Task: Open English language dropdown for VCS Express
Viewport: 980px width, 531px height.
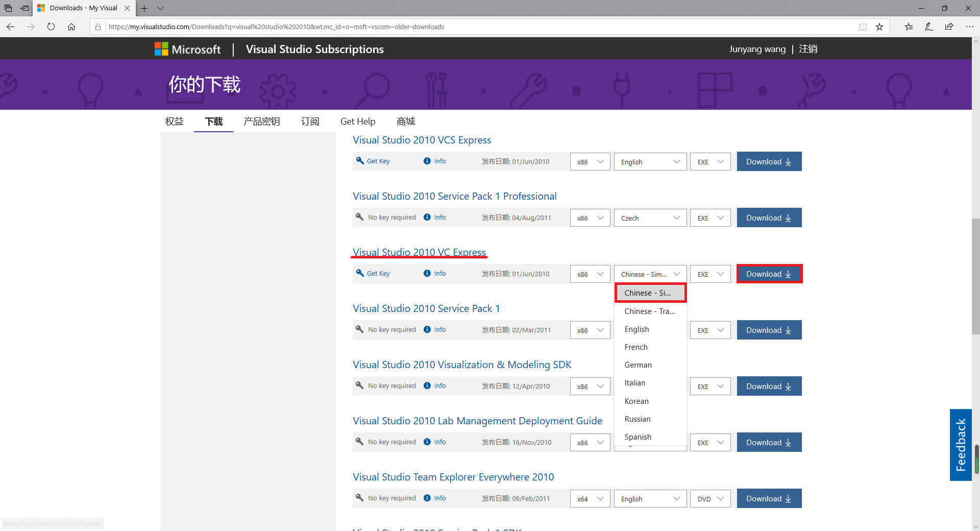Action: (x=650, y=161)
